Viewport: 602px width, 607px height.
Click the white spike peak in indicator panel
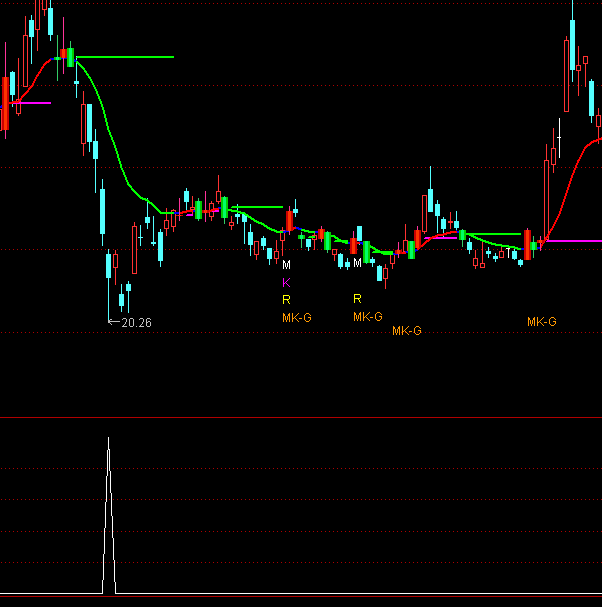(x=109, y=440)
